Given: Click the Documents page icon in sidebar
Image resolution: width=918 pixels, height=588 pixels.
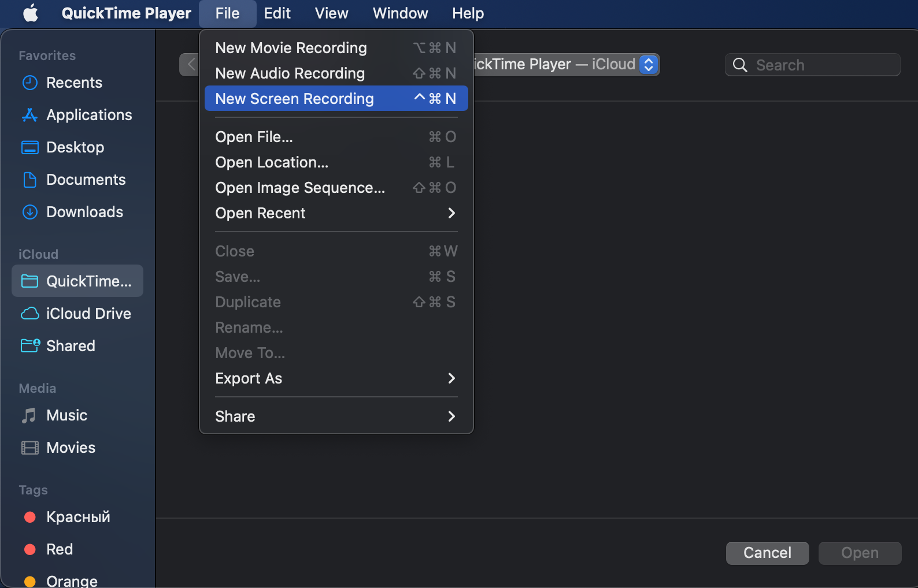Looking at the screenshot, I should click(x=29, y=180).
